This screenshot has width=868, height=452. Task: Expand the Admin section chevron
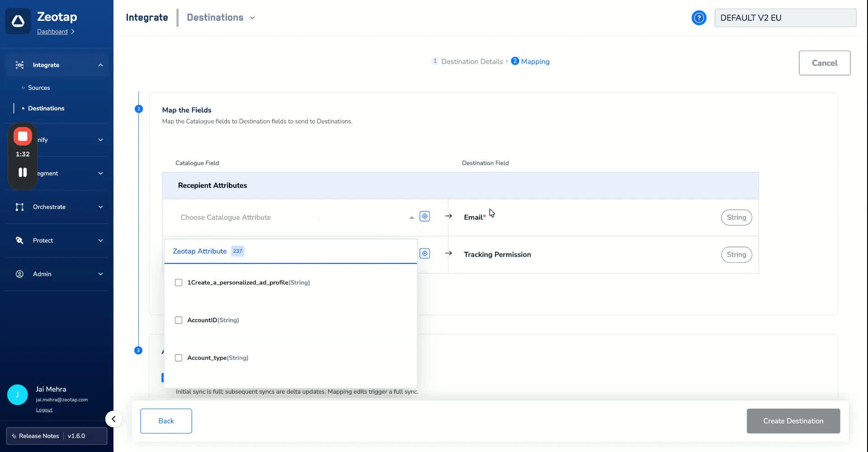pyautogui.click(x=100, y=274)
